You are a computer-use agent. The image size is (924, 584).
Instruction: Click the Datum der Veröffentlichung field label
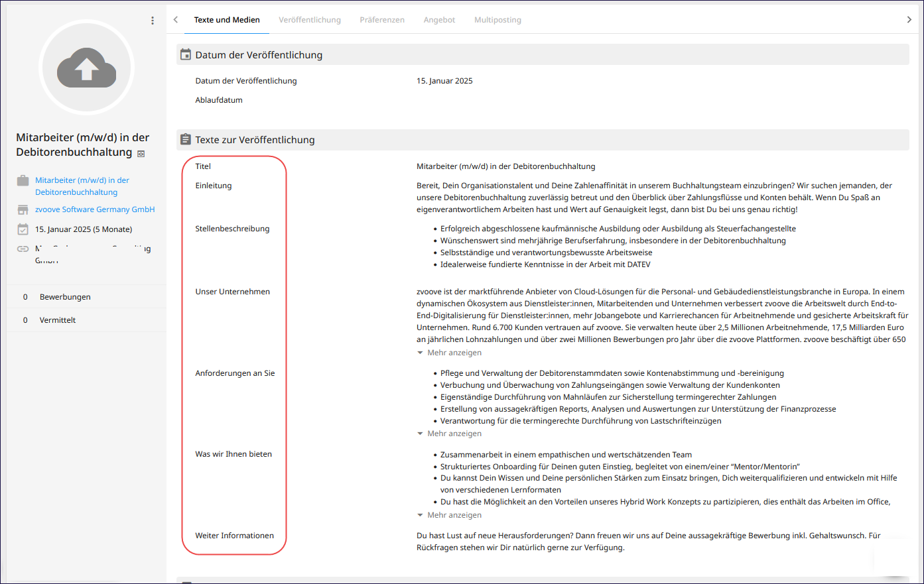point(246,81)
